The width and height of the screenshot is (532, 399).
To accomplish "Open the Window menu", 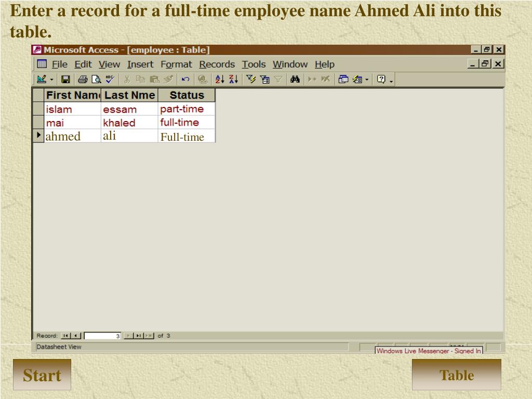I will (x=290, y=64).
